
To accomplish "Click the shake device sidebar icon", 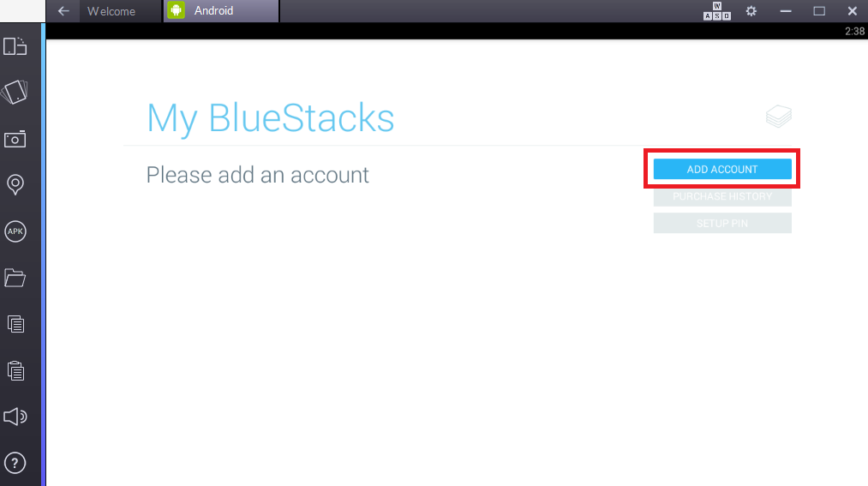I will pyautogui.click(x=15, y=92).
